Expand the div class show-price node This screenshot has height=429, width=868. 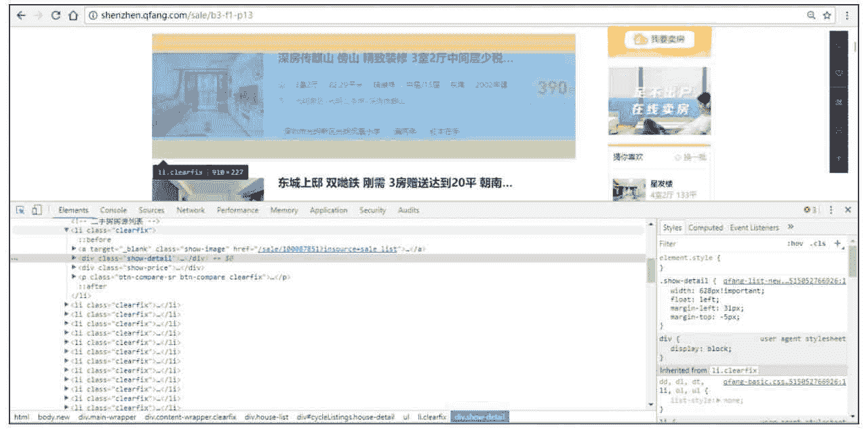[74, 268]
